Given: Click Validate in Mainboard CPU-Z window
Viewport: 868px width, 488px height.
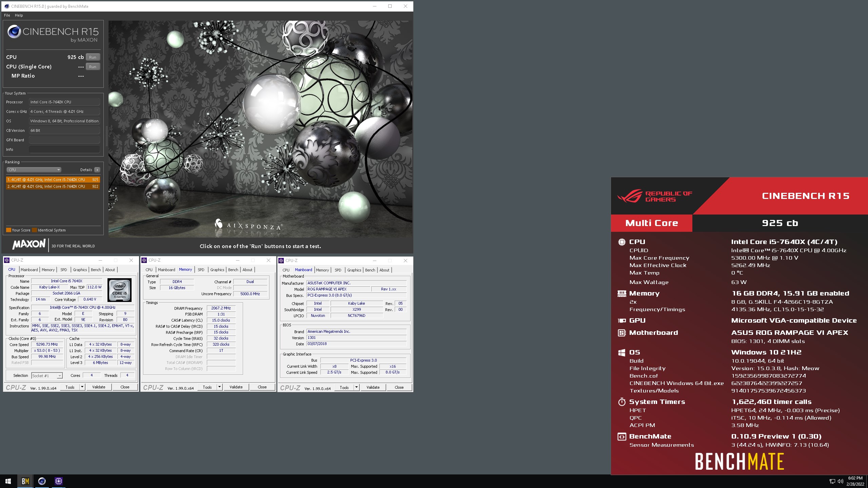Looking at the screenshot, I should coord(373,387).
